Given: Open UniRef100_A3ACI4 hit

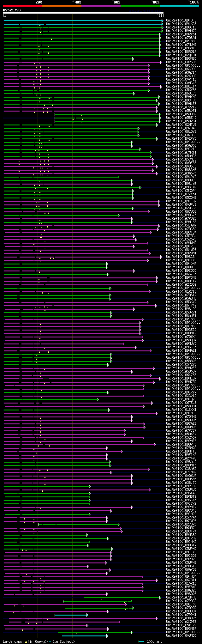Looking at the screenshot, I should (181, 73).
